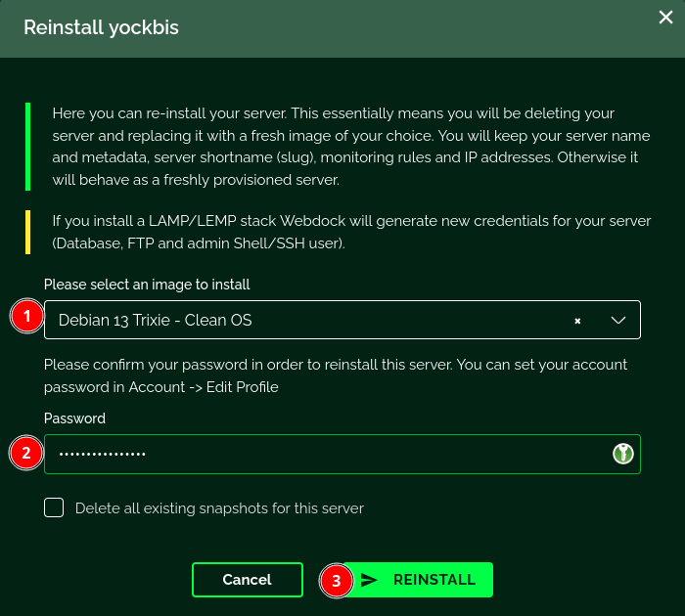This screenshot has width=685, height=616.
Task: Click the 'Please select an image to install' label
Action: click(147, 285)
